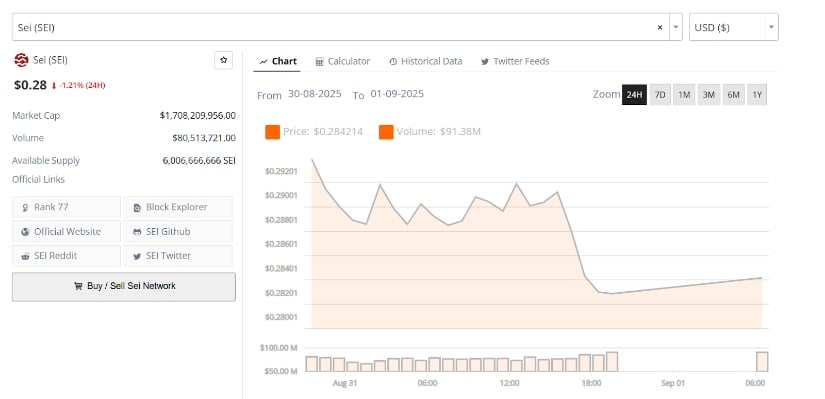This screenshot has width=825, height=399.
Task: Select the 1M zoom range
Action: 684,95
